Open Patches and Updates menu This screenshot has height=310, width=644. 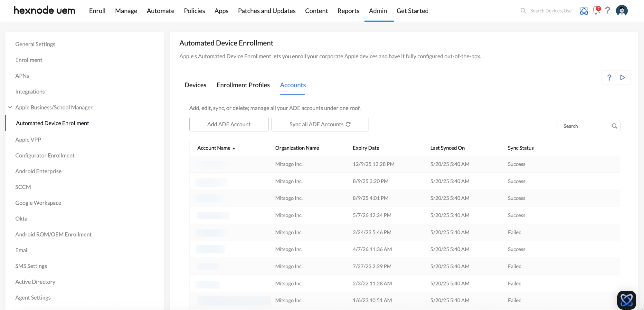pos(267,11)
